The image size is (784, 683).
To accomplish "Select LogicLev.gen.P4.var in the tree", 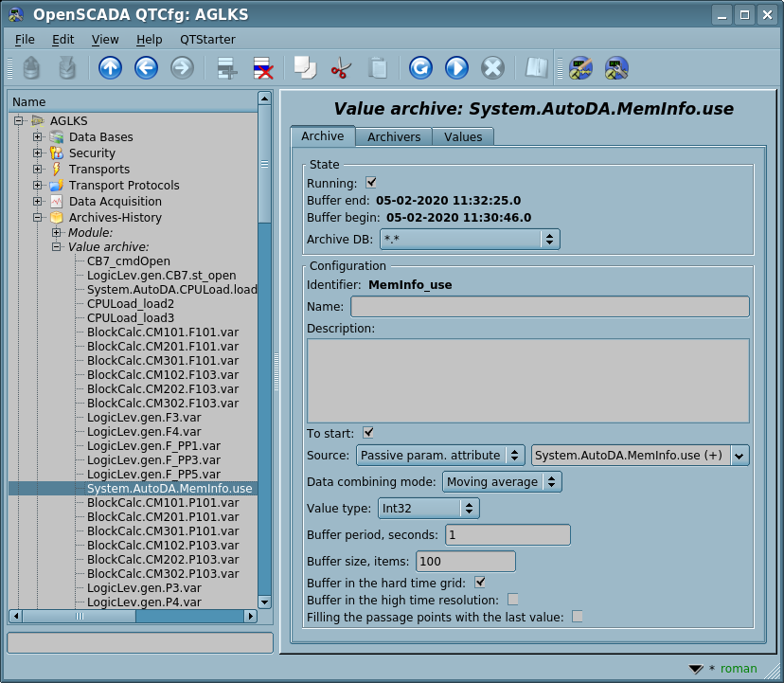I will (x=144, y=602).
